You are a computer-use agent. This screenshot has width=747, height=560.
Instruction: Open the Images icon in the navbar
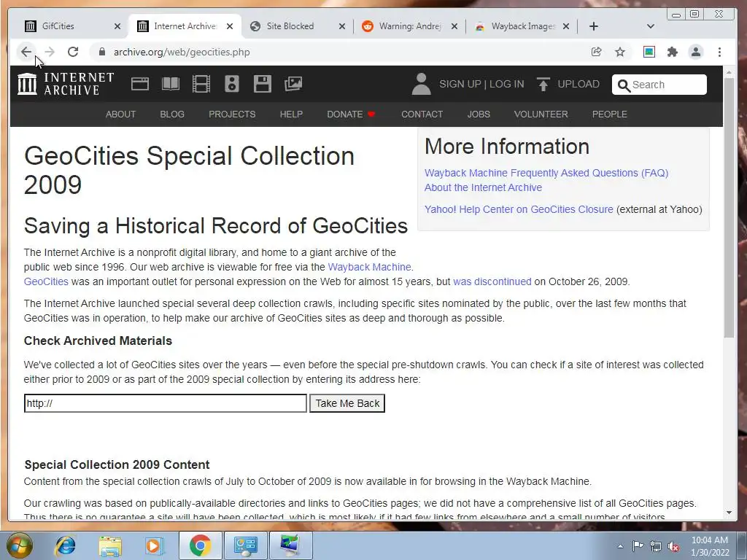coord(293,84)
